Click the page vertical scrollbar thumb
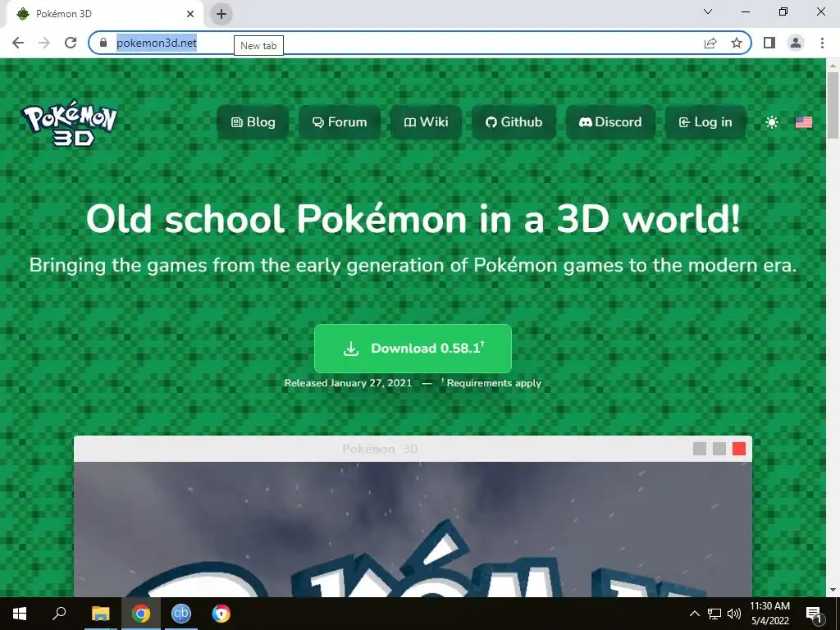840x630 pixels. (x=833, y=105)
